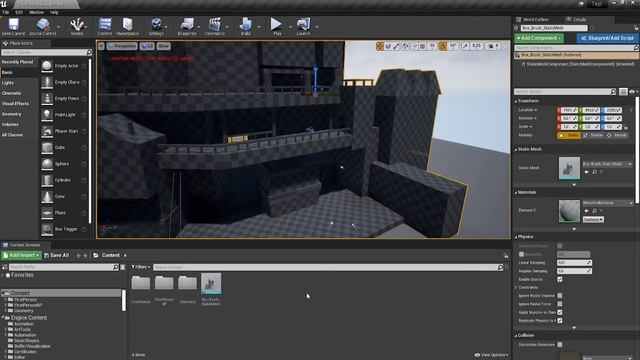Select the Lights category in Place Actors
640x360 pixels.
[8, 83]
